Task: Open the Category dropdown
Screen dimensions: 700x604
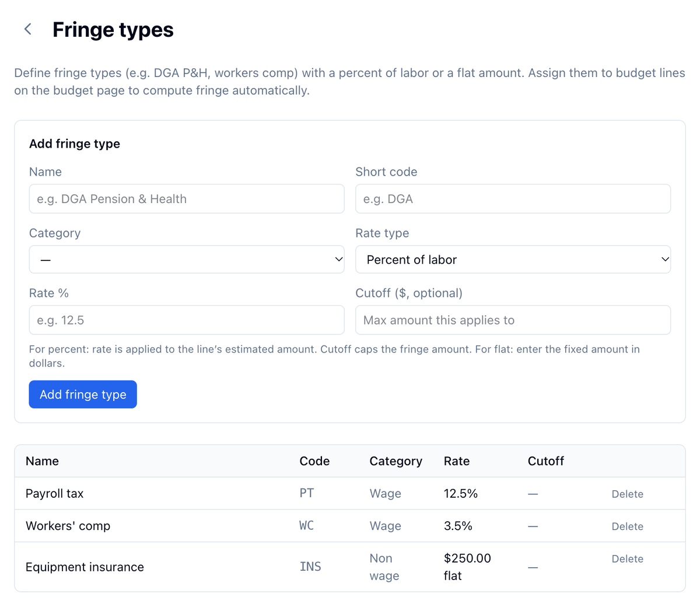Action: click(187, 259)
